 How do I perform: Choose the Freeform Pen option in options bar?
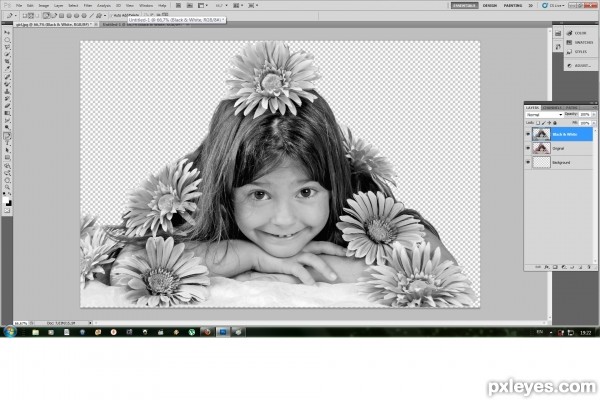pyautogui.click(x=54, y=16)
